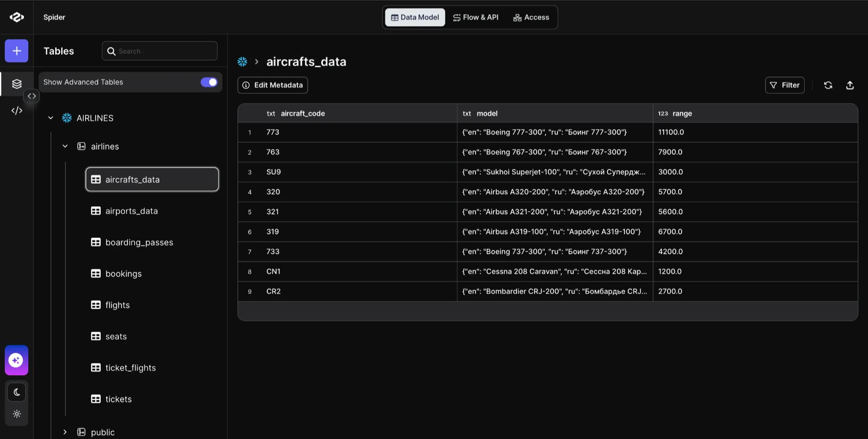The image size is (868, 439).
Task: Switch to Flow & API tab
Action: 476,17
